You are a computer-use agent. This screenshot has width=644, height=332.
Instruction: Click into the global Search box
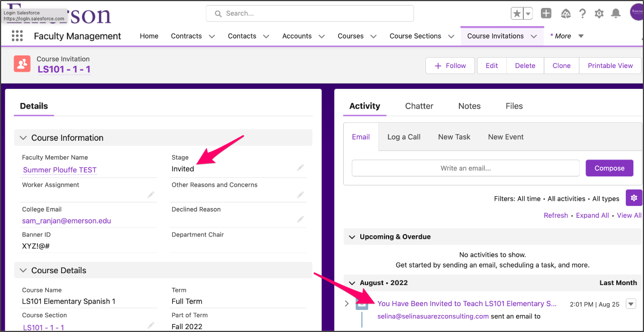(x=310, y=14)
